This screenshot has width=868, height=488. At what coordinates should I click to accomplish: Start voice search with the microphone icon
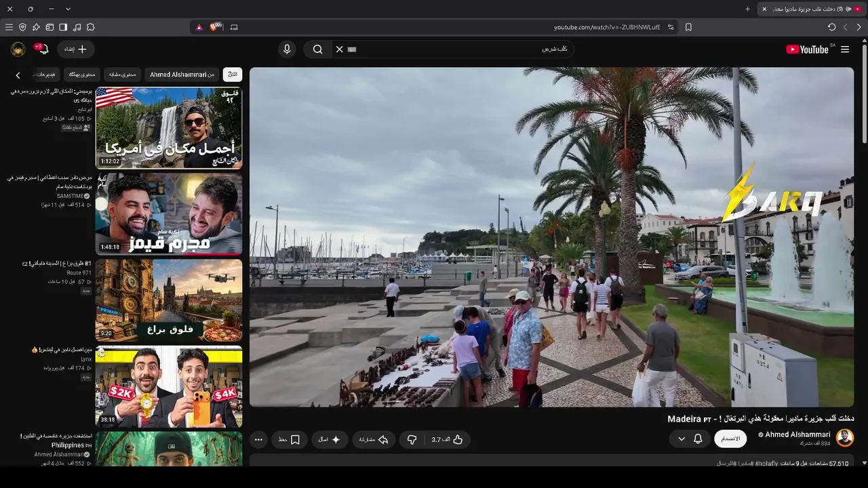[287, 49]
